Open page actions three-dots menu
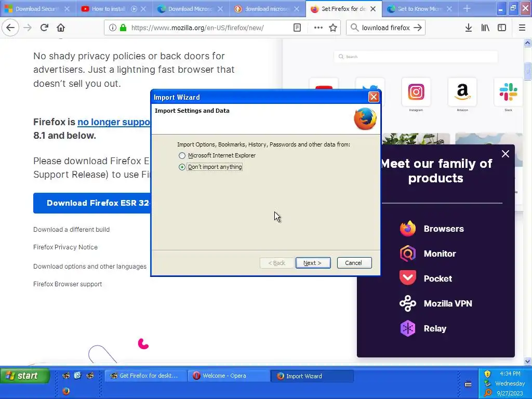Viewport: 532px width, 399px height. pos(318,28)
